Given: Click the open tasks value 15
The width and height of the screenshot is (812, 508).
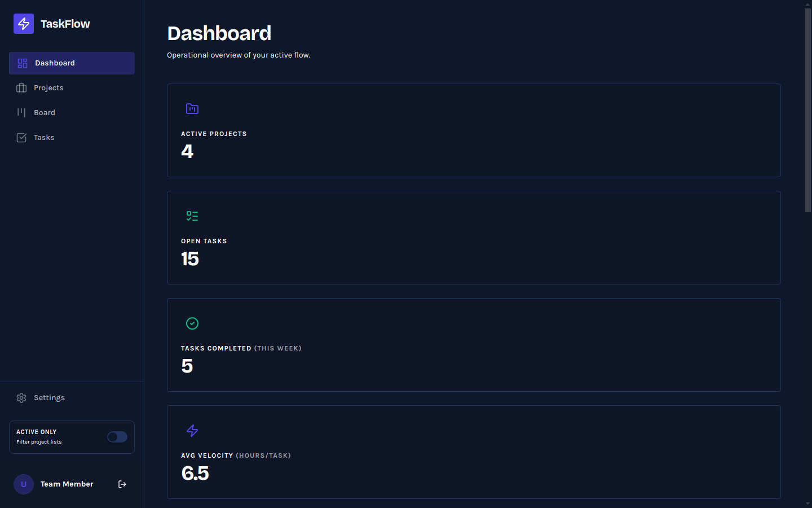Looking at the screenshot, I should 190,259.
